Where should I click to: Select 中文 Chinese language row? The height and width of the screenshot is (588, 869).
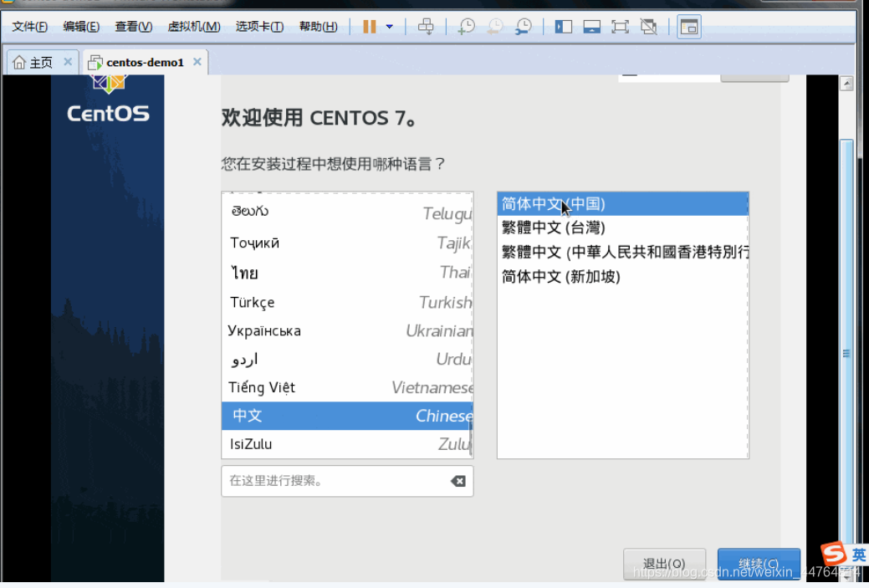point(347,416)
